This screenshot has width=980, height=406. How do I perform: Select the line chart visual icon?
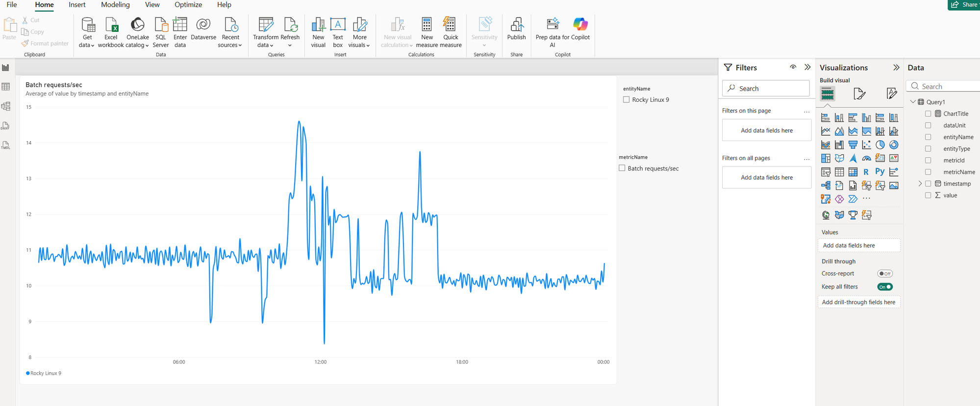coord(826,131)
